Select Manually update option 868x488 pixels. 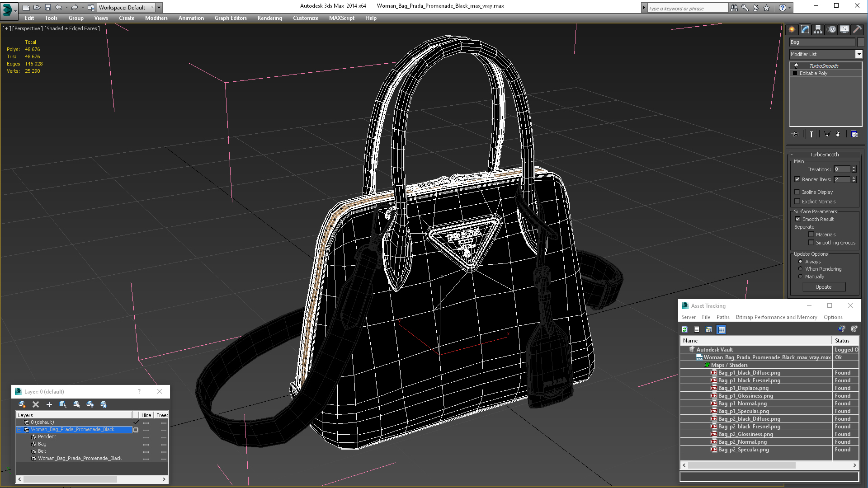point(800,277)
